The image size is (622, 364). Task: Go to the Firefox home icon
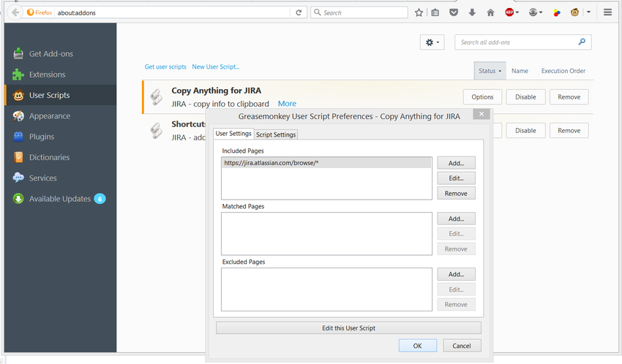click(x=491, y=12)
